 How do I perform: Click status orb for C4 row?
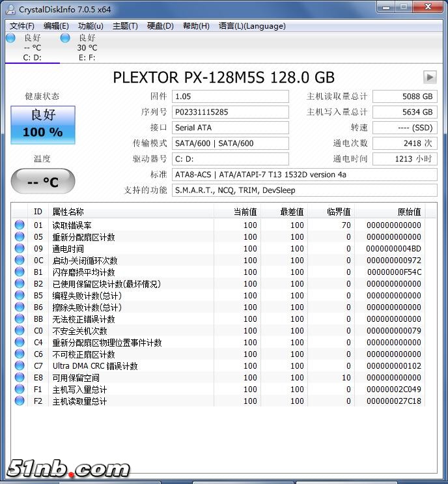pyautogui.click(x=20, y=342)
